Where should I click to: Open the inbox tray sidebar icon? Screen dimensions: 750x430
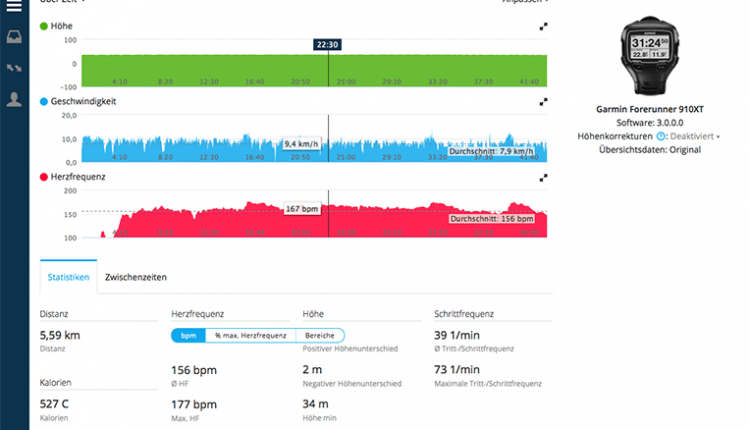14,37
